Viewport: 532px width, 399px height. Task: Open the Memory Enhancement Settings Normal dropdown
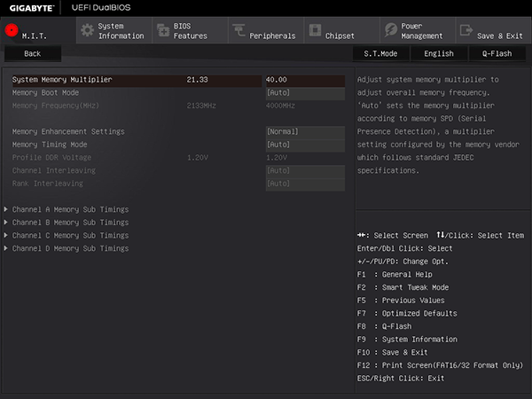point(305,131)
